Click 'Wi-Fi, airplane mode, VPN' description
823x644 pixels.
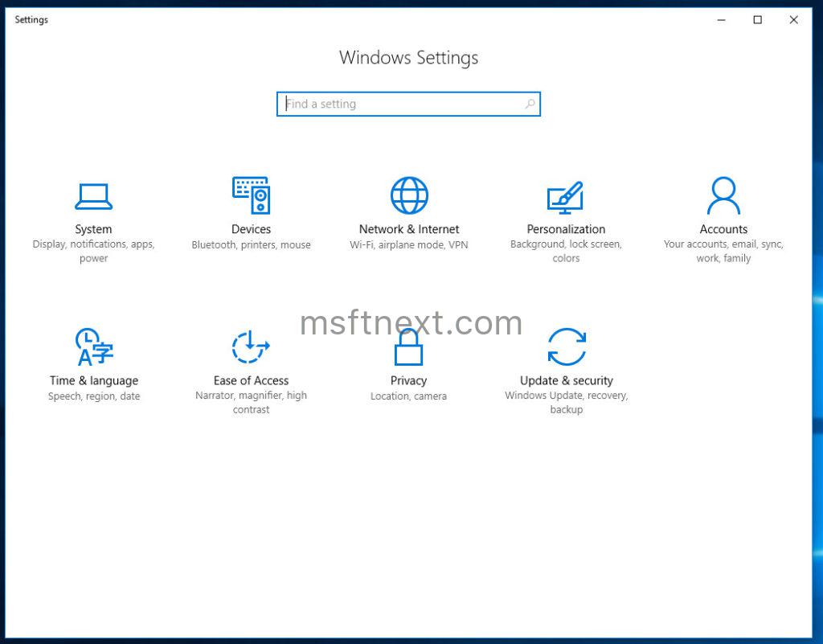pyautogui.click(x=409, y=244)
